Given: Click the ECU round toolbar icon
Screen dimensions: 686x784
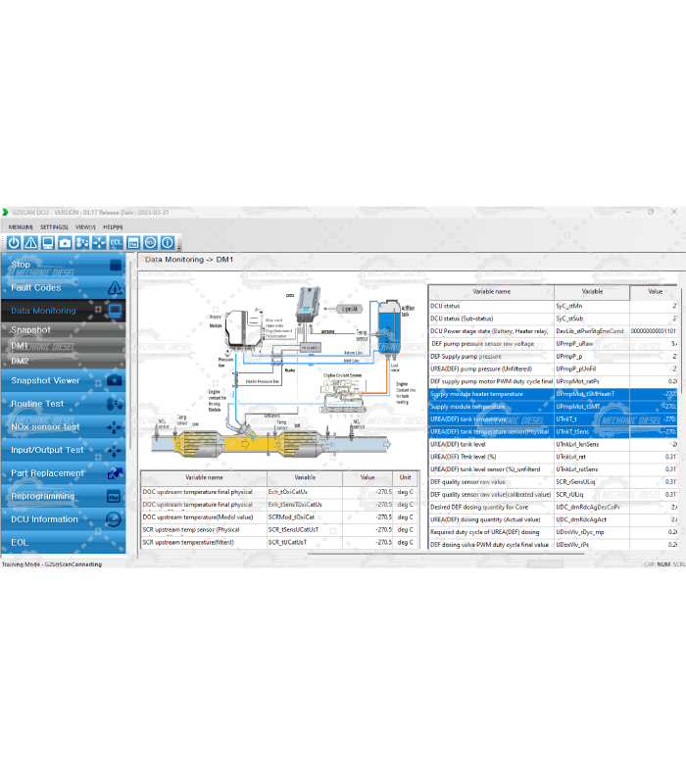Looking at the screenshot, I should tap(150, 242).
